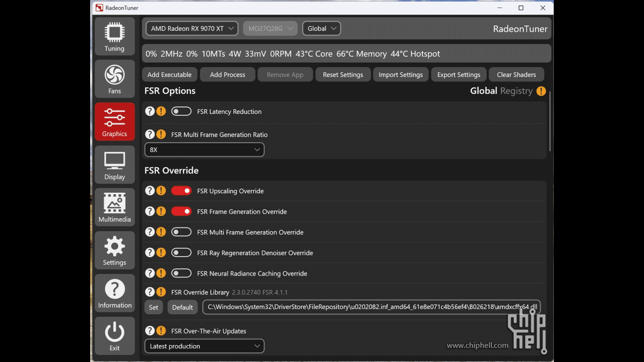Click warning icon for FSR Multi Frame Generation Override
This screenshot has height=362, width=644.
coord(161,232)
